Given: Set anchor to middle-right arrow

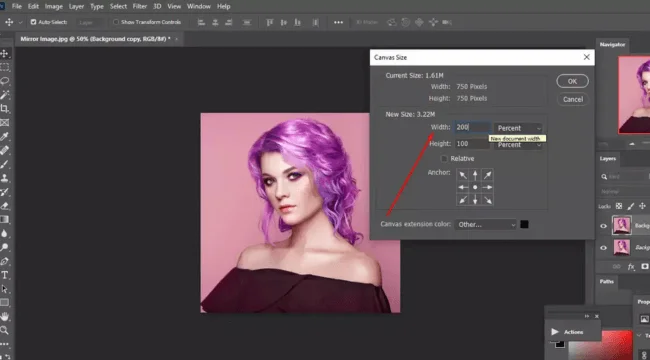Looking at the screenshot, I should tap(488, 187).
